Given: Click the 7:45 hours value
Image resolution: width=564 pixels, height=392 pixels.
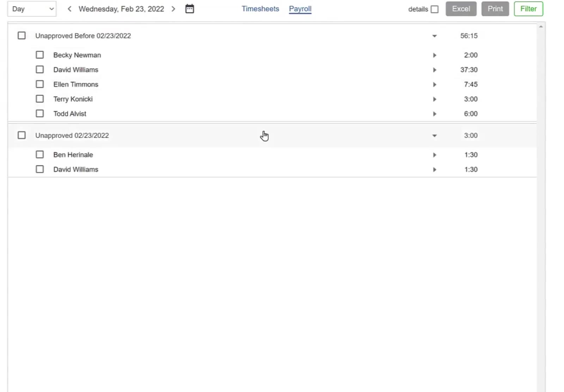Looking at the screenshot, I should coord(471,84).
